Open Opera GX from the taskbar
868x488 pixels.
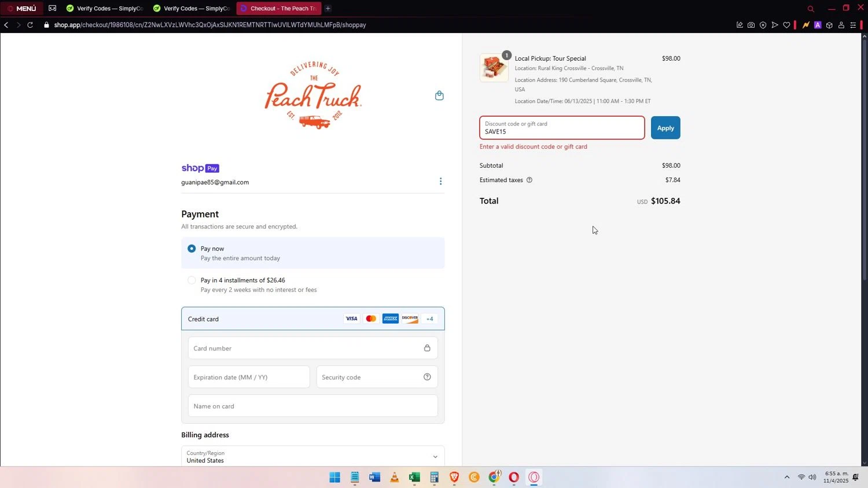[x=534, y=478]
